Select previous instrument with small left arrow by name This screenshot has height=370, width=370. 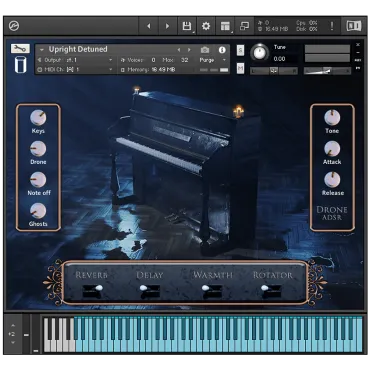click(x=179, y=50)
